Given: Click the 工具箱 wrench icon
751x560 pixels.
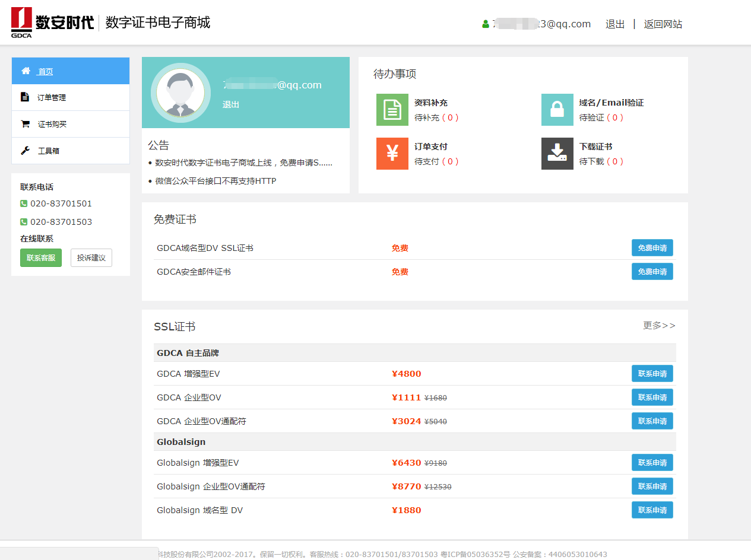Looking at the screenshot, I should (25, 150).
